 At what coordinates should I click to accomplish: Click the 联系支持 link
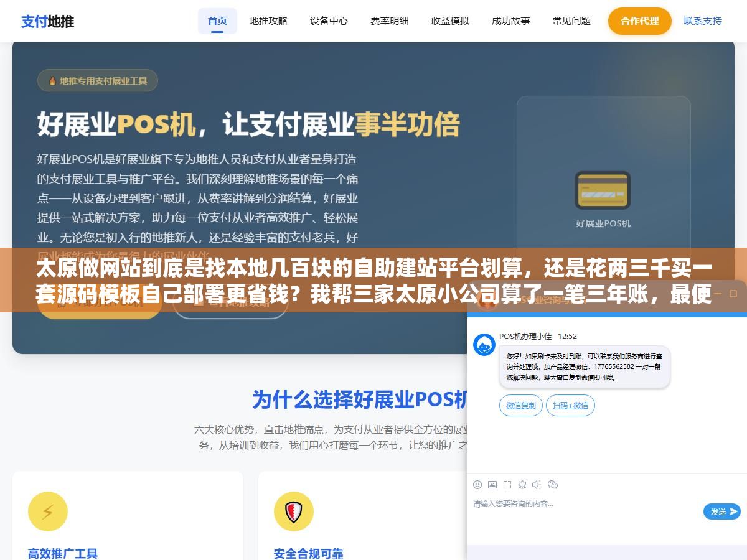coord(703,21)
